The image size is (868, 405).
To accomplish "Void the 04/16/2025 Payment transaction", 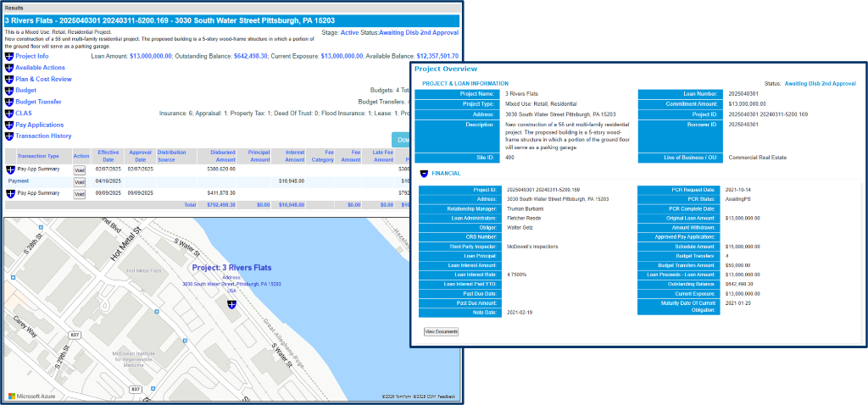I will point(80,181).
